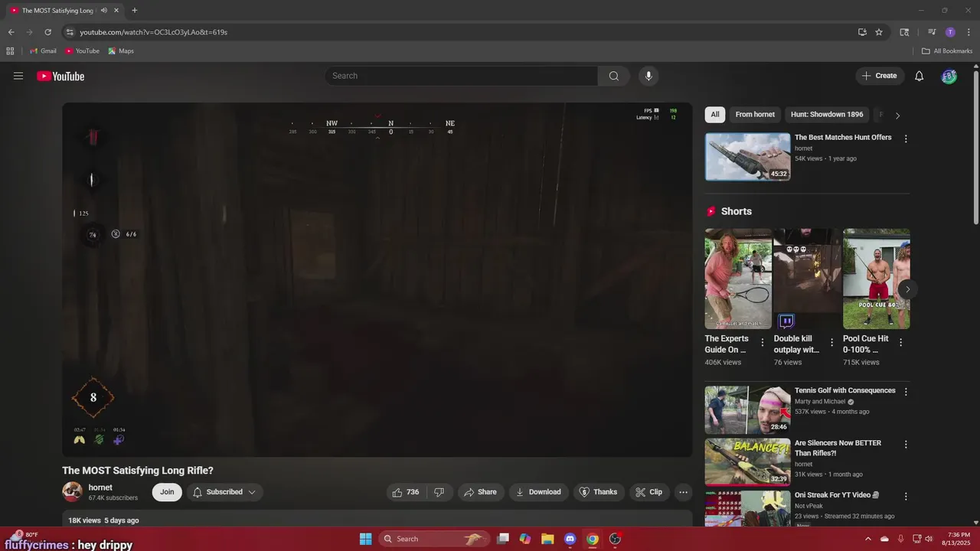
Task: Bookmark this page with star icon
Action: [879, 32]
